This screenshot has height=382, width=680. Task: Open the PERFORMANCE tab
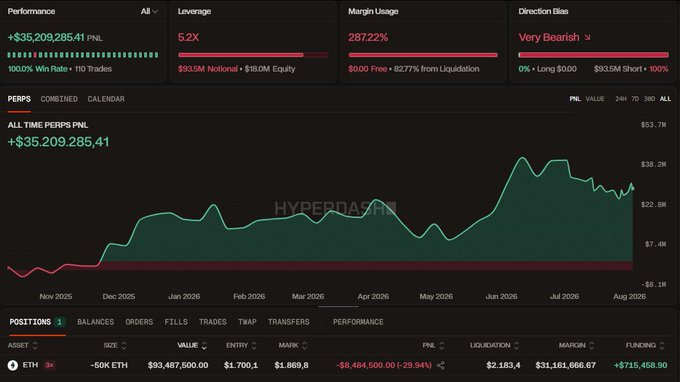click(x=358, y=322)
